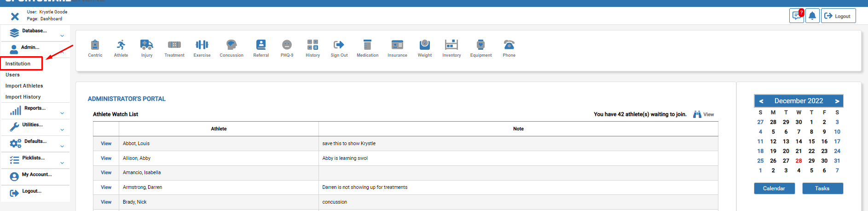This screenshot has height=211, width=868.
Task: Expand the Picklists sidebar section
Action: point(35,160)
